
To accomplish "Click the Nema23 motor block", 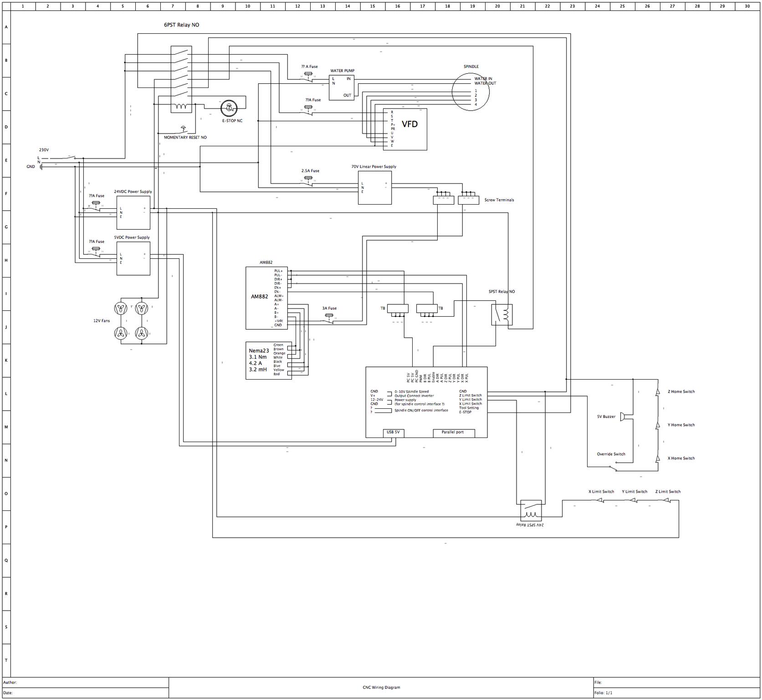I will pos(268,360).
